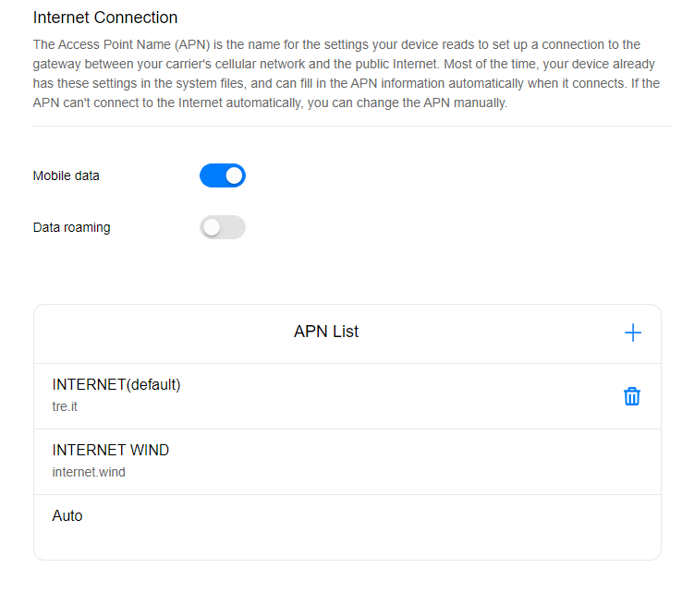Select the INTERNET WIND APN profile
Screen dimensions: 682x616
347,462
